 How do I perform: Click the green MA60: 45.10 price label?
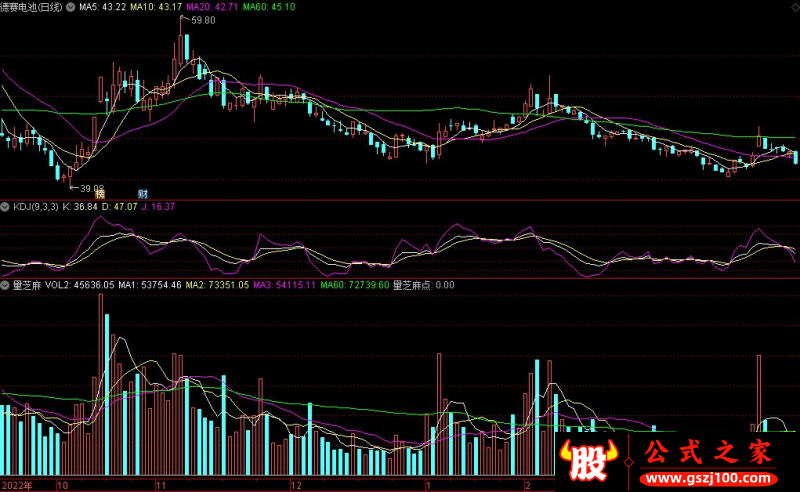coord(269,7)
